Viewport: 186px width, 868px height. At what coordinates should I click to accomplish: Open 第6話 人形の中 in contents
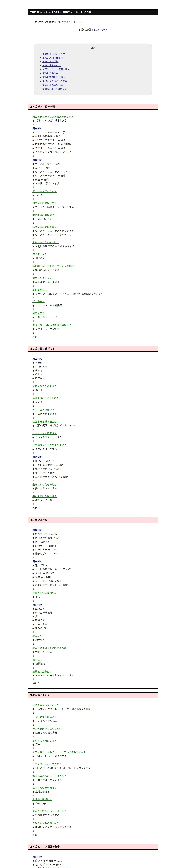coord(50,73)
